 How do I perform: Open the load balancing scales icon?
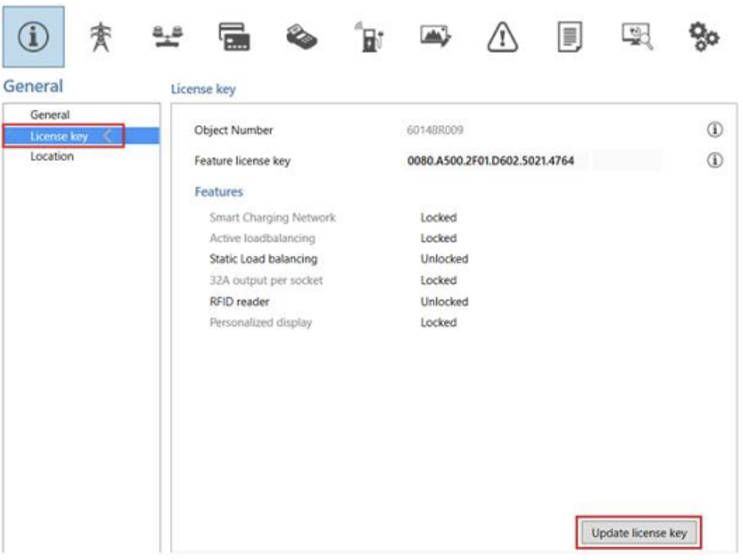167,38
